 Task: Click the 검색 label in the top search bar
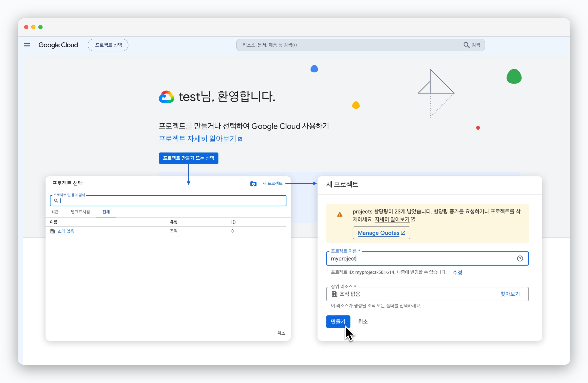click(476, 45)
